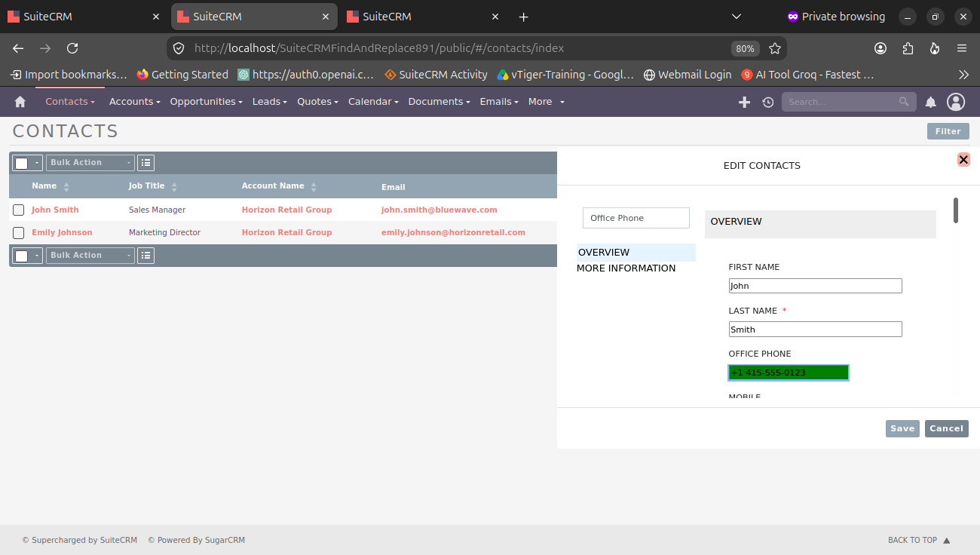Expand the Accounts module menu
The height and width of the screenshot is (555, 980).
(134, 102)
